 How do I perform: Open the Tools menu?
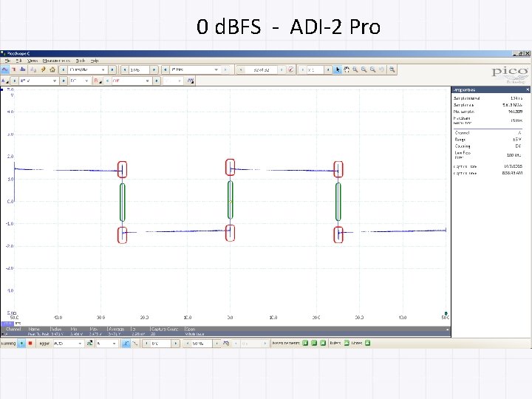pos(81,61)
